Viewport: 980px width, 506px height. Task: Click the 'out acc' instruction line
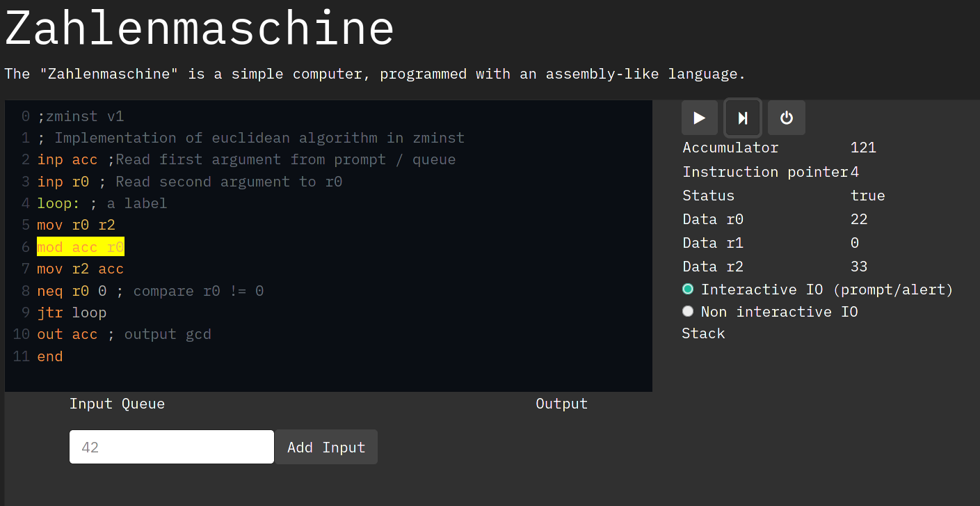coord(67,334)
